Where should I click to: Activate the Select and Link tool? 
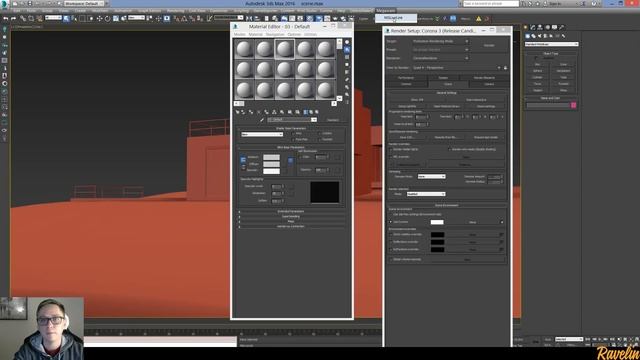coord(23,18)
